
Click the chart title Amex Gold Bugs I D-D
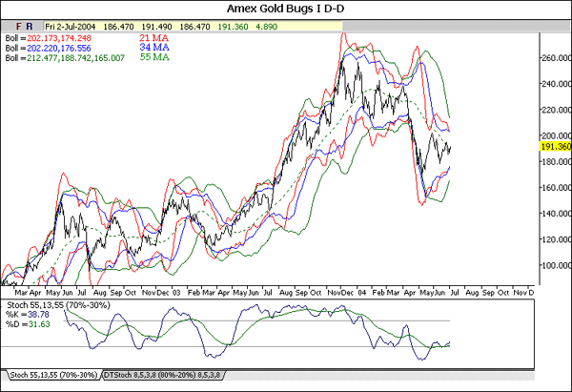point(286,9)
